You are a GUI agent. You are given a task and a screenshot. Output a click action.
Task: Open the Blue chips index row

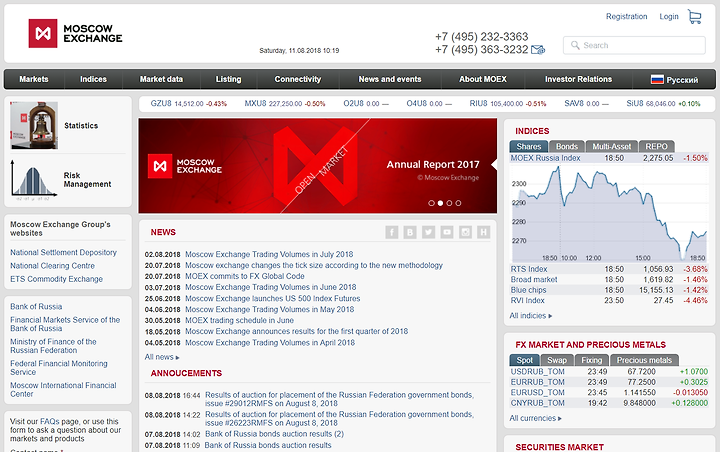(x=609, y=290)
